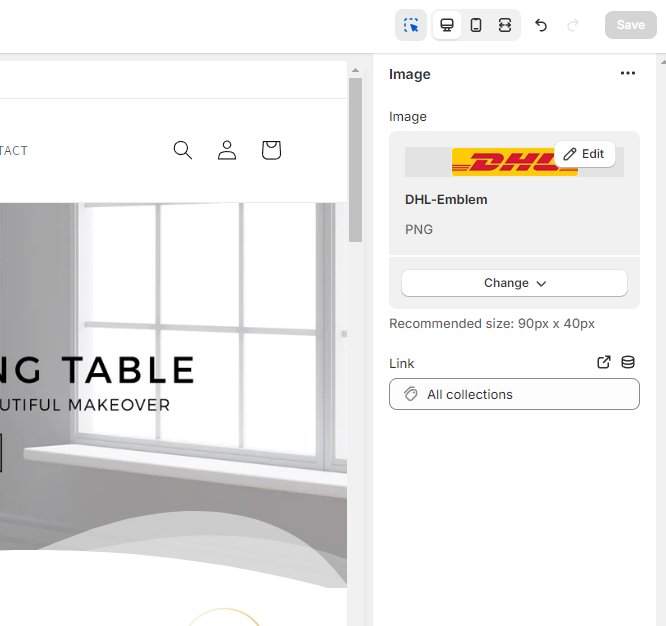Expand the Change image dropdown

(x=514, y=283)
